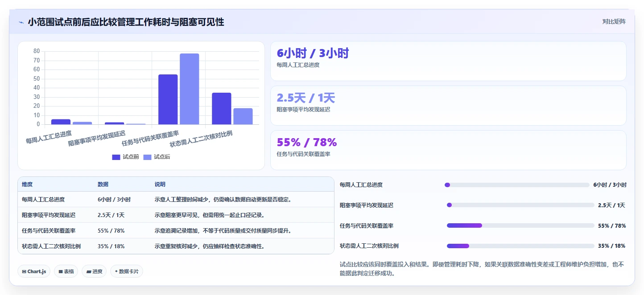The height and width of the screenshot is (295, 644).
Task: Click the 数据 column header
Action: click(103, 184)
